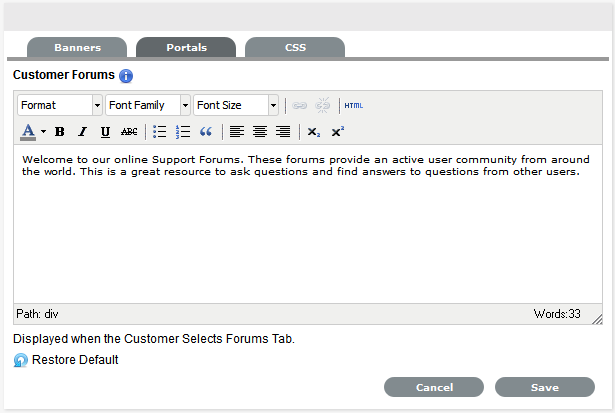Insert a numbered list
The width and height of the screenshot is (615, 413).
click(183, 131)
